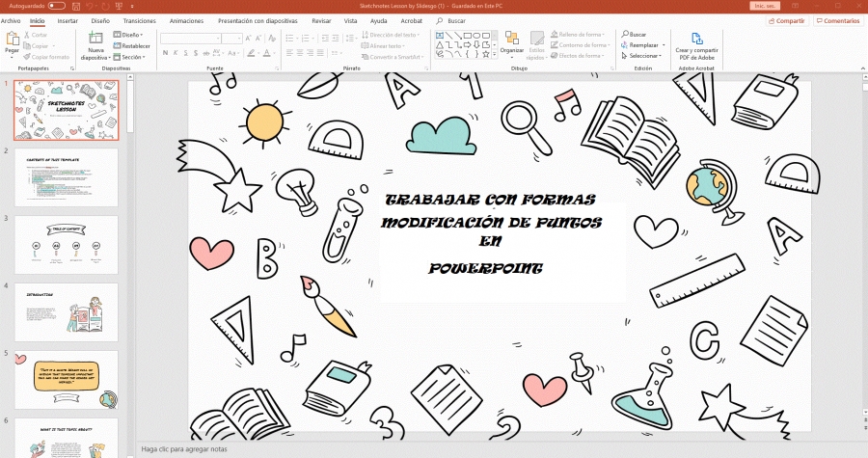Image resolution: width=868 pixels, height=458 pixels.
Task: Toggle the Autoguardado switch
Action: point(57,6)
